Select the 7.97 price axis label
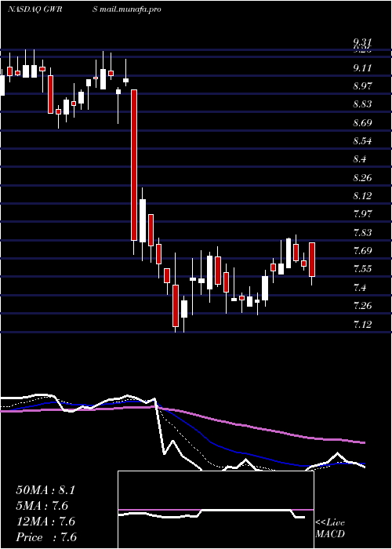Viewport: 392px width, 549px height. click(362, 214)
